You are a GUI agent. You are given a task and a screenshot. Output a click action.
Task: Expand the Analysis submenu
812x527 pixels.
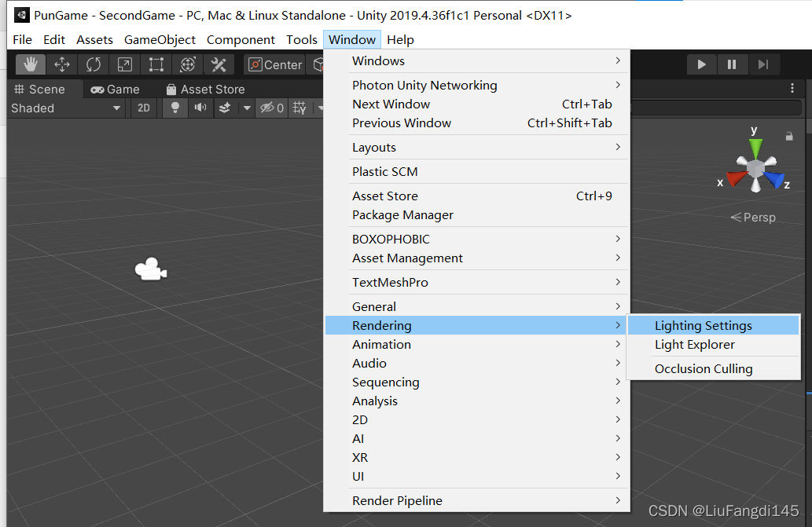[477, 401]
